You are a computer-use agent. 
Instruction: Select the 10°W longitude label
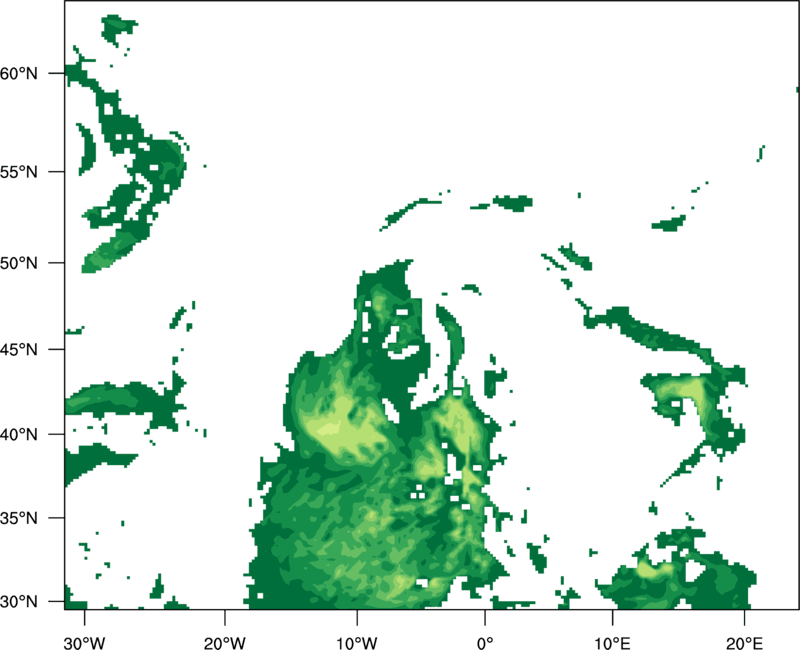pyautogui.click(x=357, y=643)
